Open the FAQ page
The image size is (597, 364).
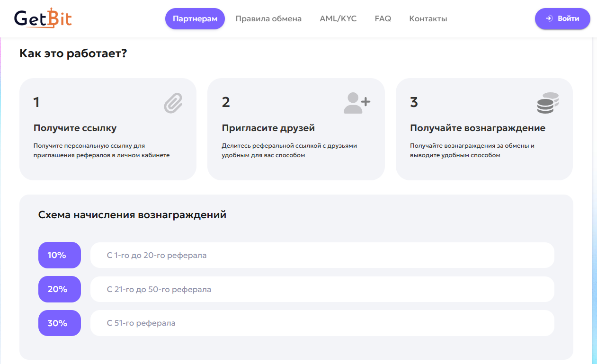(383, 19)
